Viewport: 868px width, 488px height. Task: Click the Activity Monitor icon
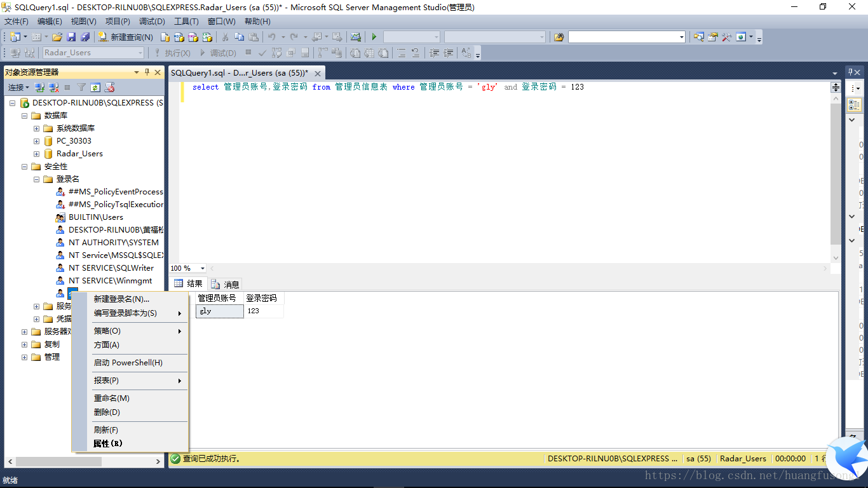(356, 37)
